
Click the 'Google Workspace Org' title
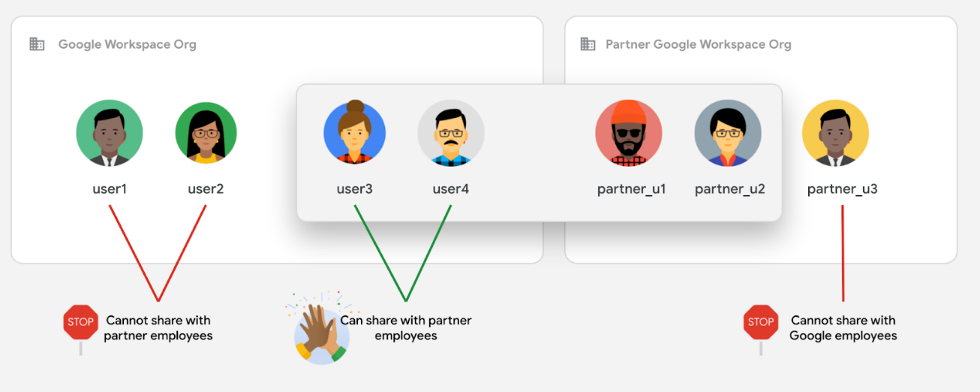(128, 44)
